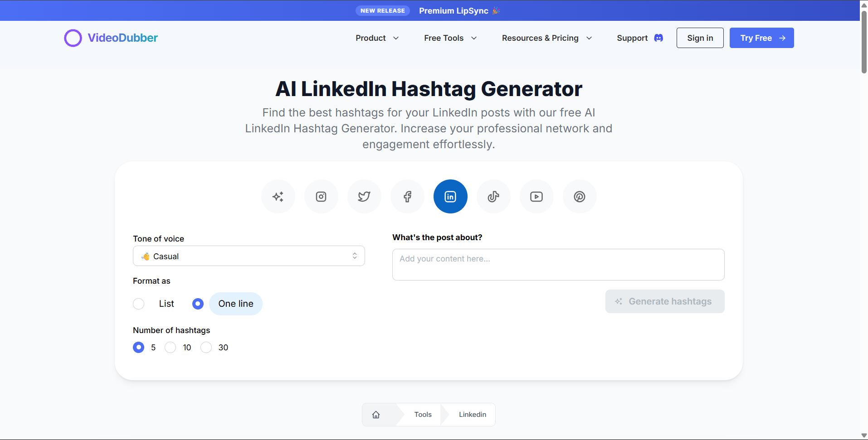Open the Linkedin breadcrumb link
Viewport: 868px width, 440px height.
pos(473,415)
